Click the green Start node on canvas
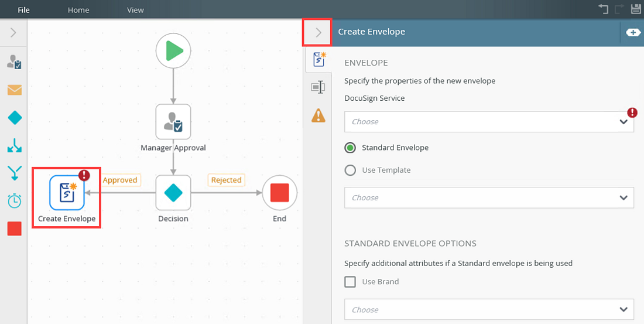The height and width of the screenshot is (324, 644). pos(173,52)
